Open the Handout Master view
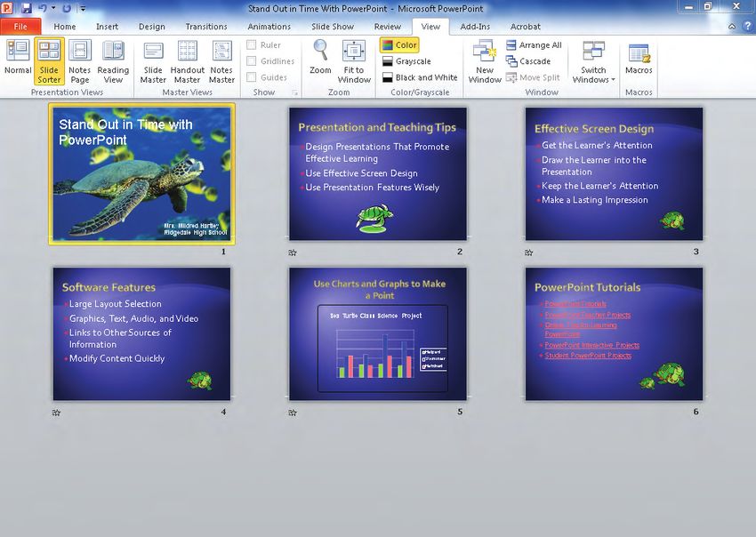Image resolution: width=756 pixels, height=537 pixels. coord(187,61)
